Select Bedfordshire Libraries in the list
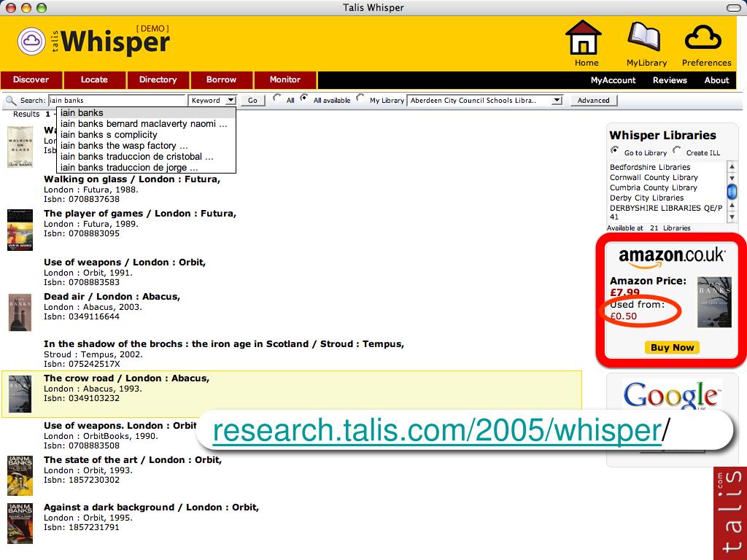 (x=650, y=167)
